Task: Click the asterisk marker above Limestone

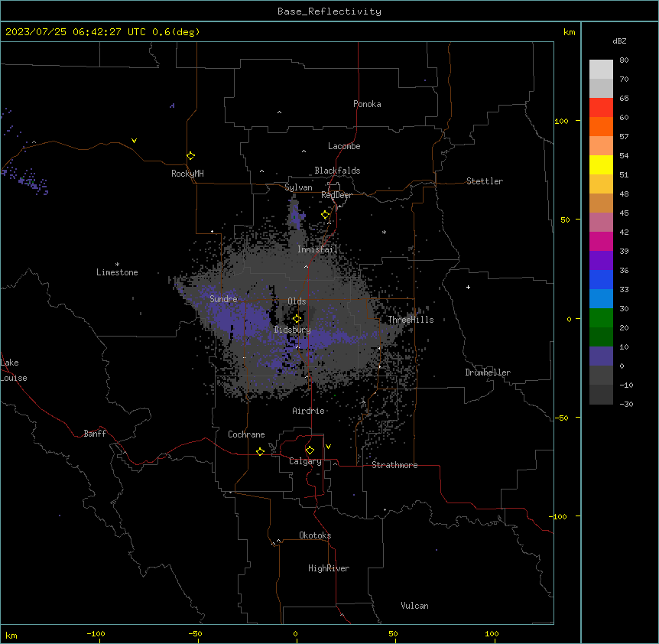Action: 117,265
